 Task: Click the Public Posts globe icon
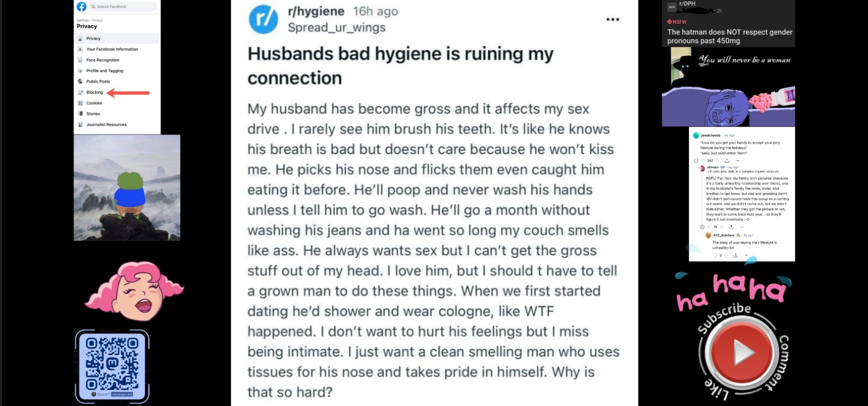click(80, 82)
